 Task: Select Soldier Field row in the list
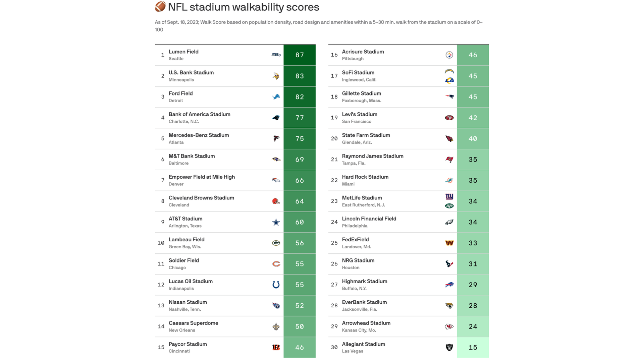tap(235, 263)
